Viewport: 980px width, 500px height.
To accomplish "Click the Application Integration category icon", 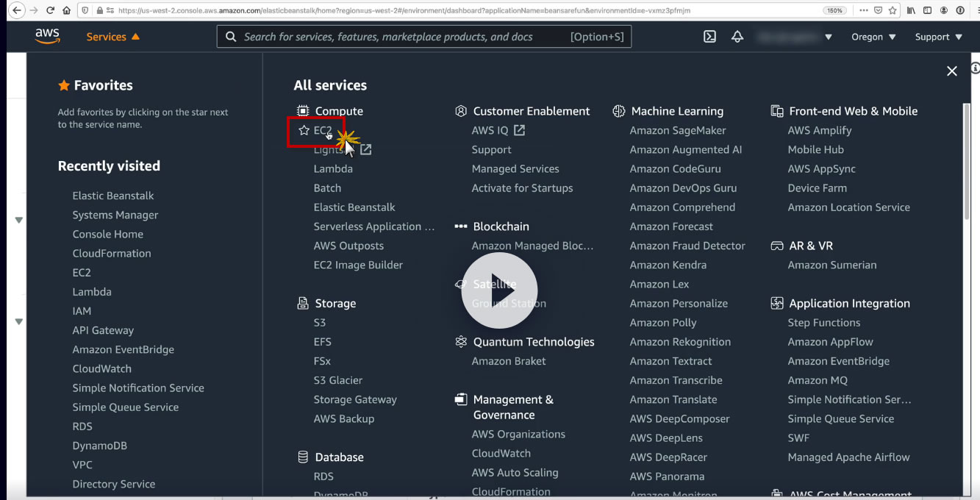I will pos(776,303).
